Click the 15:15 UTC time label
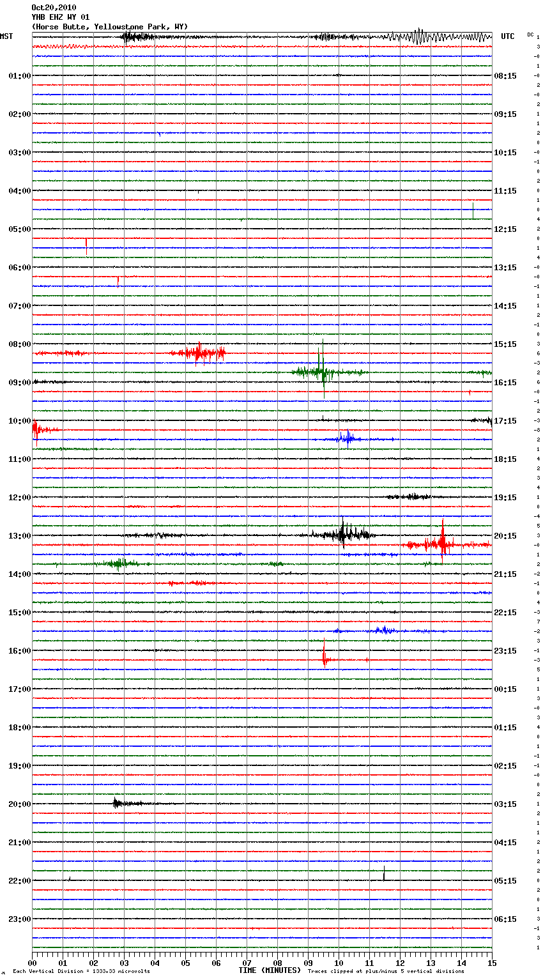This screenshot has height=980, width=543. [505, 344]
